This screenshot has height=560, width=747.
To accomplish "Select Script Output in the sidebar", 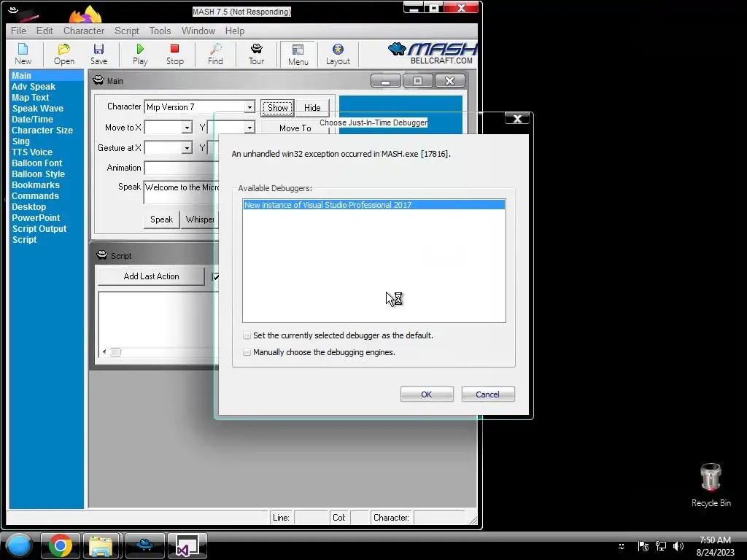I will click(x=39, y=229).
